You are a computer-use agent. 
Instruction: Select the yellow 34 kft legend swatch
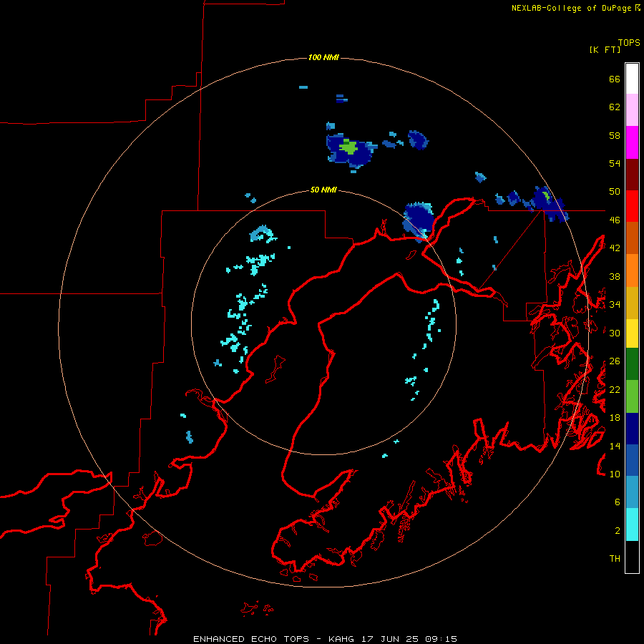(632, 333)
